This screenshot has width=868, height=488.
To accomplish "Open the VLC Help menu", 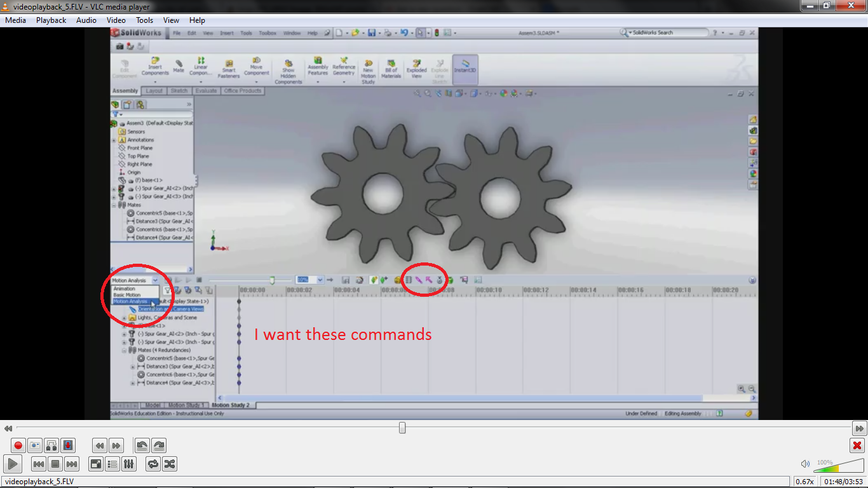I will (198, 20).
